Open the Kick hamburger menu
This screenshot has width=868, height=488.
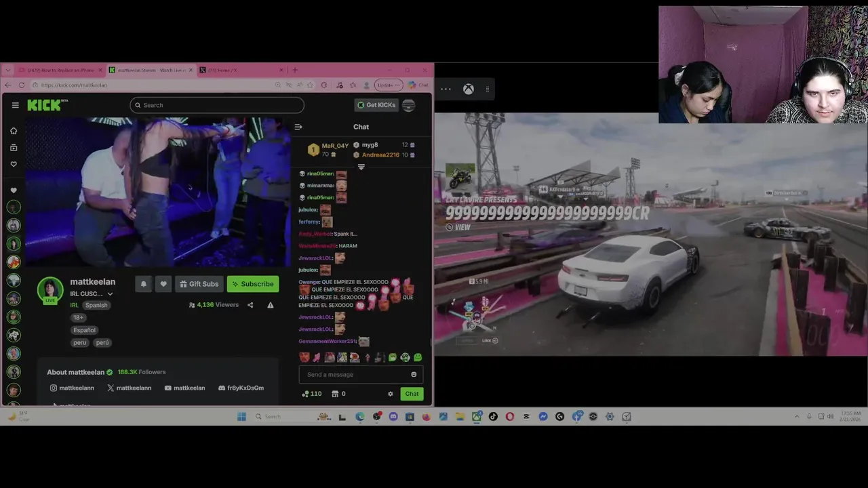[x=15, y=105]
